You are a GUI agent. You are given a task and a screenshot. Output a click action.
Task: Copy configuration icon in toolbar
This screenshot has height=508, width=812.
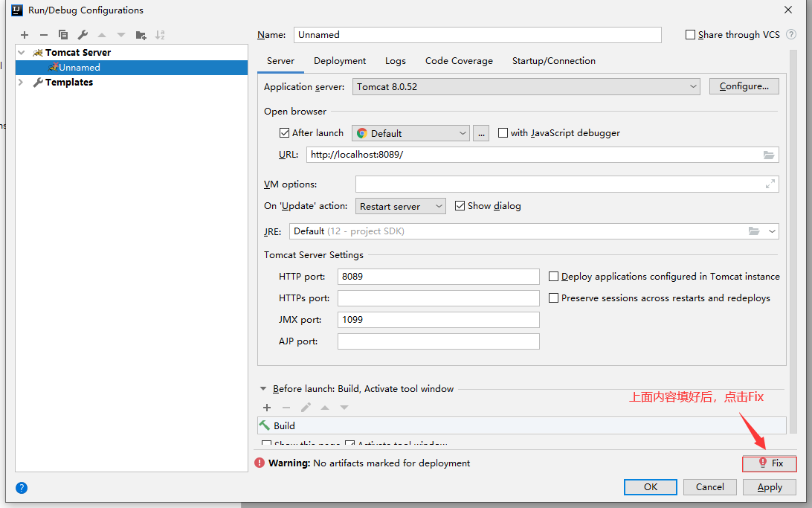tap(63, 35)
